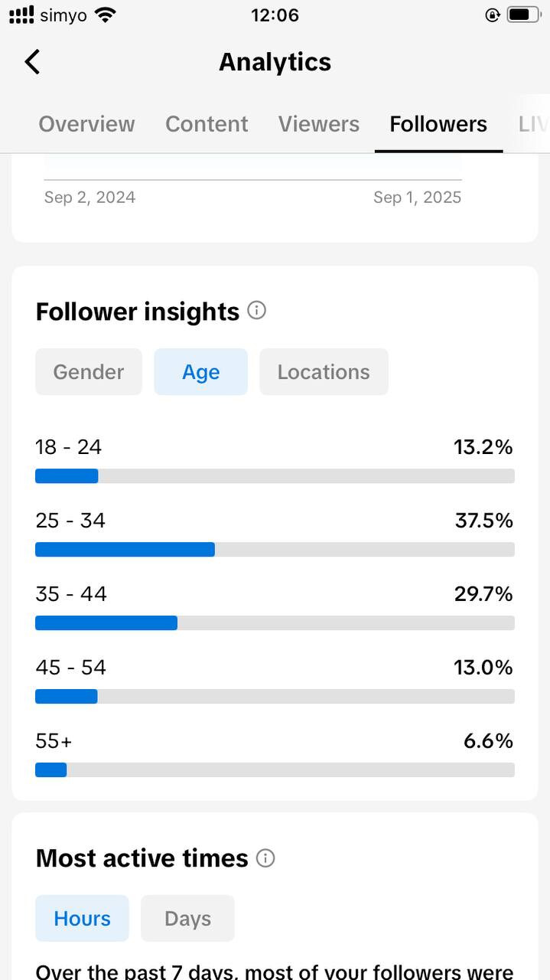The height and width of the screenshot is (980, 550).
Task: Tap the battery status icon
Action: 523,15
